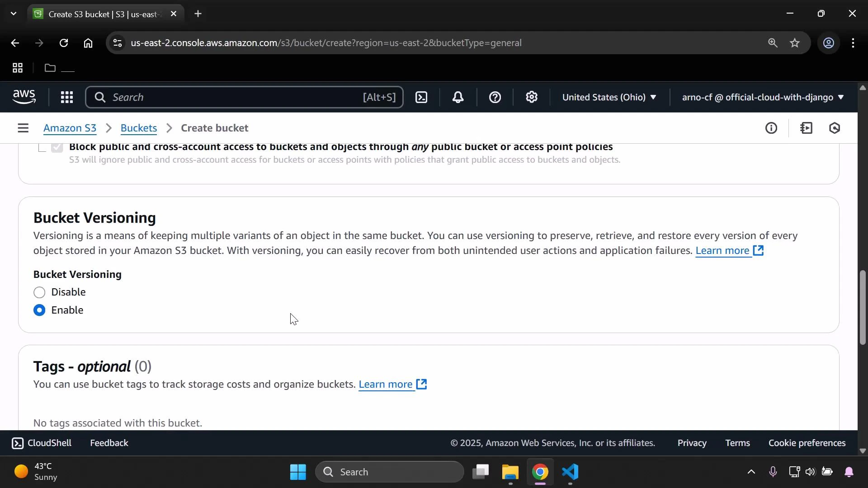Open the sidebar hamburger menu
This screenshot has width=868, height=488.
[23, 128]
